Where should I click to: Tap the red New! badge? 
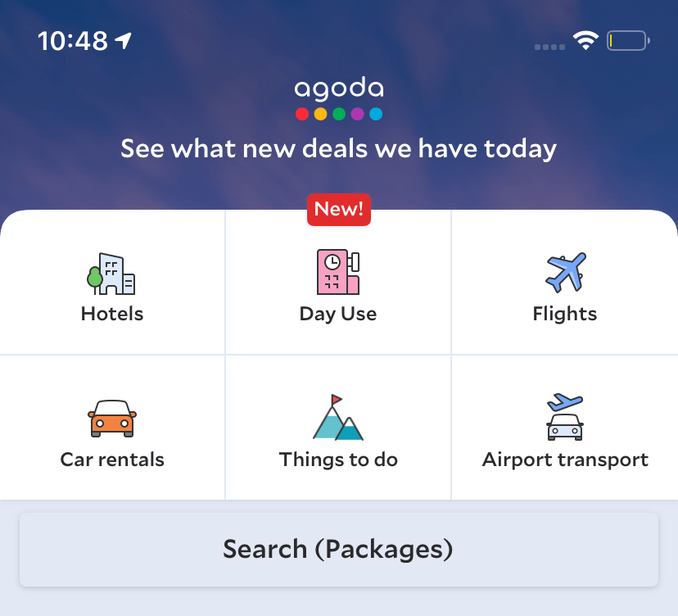click(x=339, y=209)
